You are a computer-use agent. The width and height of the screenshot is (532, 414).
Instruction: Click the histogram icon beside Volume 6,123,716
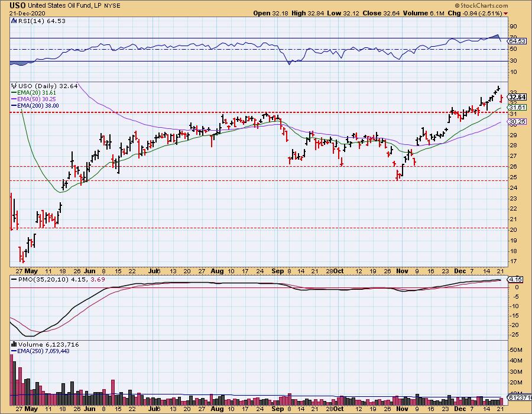14,344
